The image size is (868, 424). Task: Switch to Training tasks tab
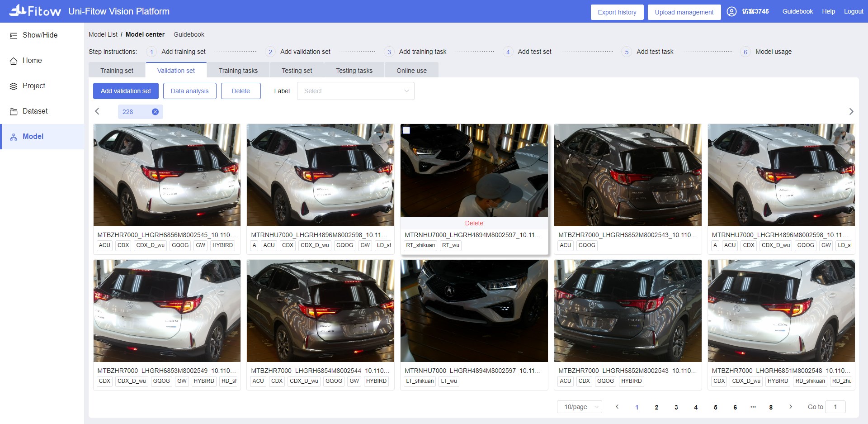pos(238,71)
